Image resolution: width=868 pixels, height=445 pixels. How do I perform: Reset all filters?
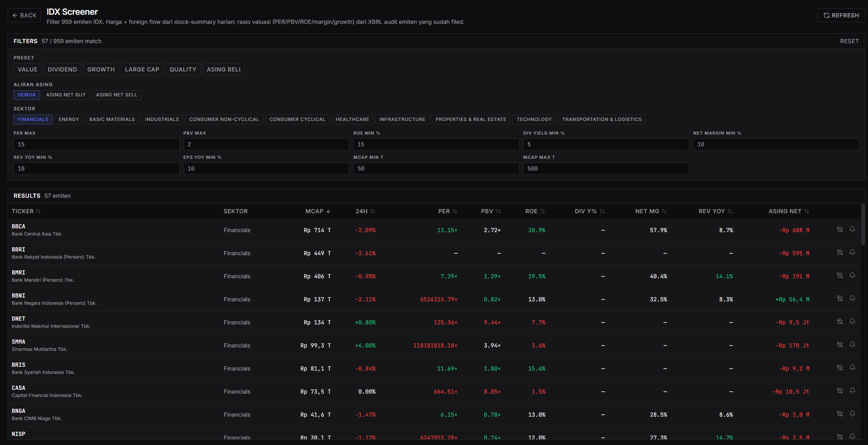(x=849, y=41)
